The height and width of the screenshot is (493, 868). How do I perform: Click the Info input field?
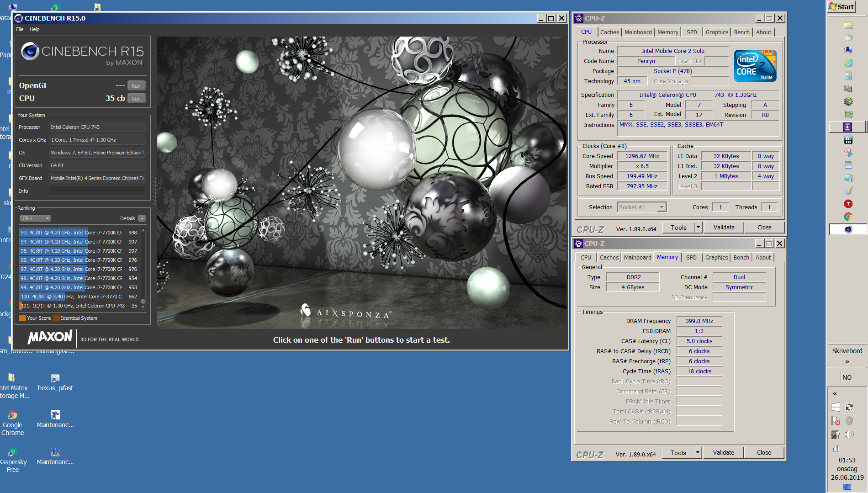coord(97,191)
